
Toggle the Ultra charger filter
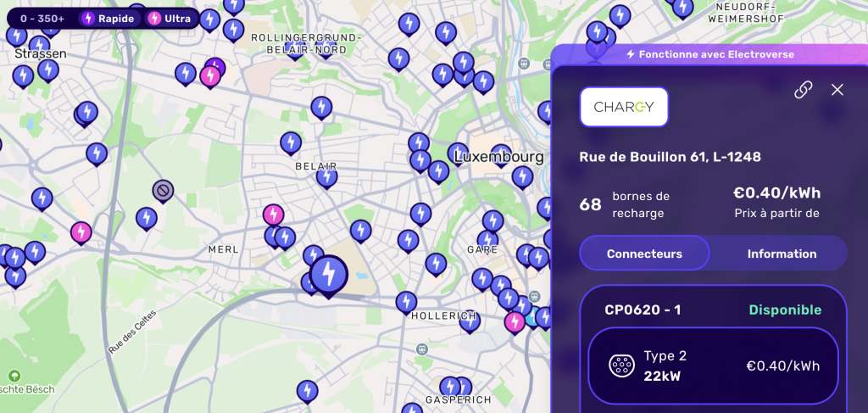171,19
